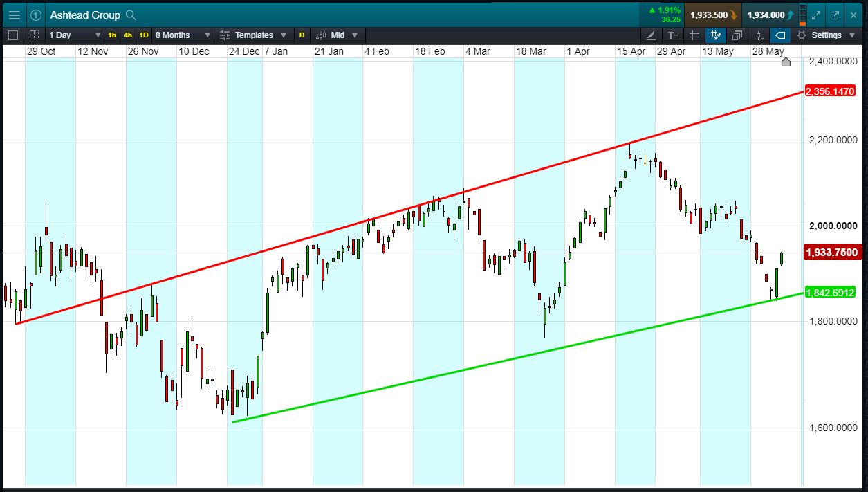This screenshot has width=868, height=492.
Task: Click the grey marker near the 2,400 level
Action: [786, 62]
